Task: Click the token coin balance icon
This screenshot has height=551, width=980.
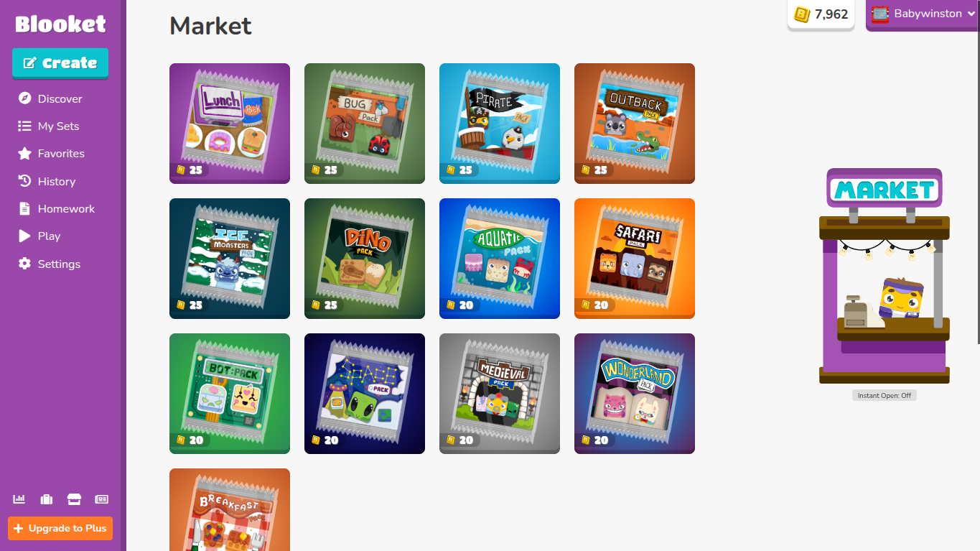Action: (801, 14)
